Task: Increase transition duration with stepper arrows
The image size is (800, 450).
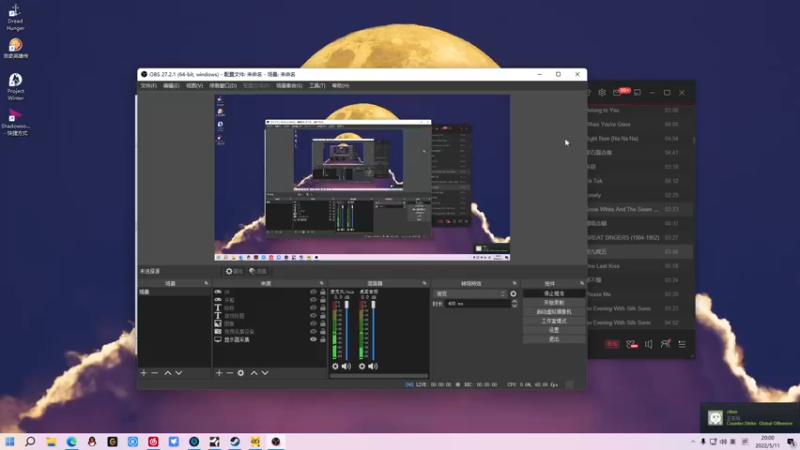Action: [514, 302]
